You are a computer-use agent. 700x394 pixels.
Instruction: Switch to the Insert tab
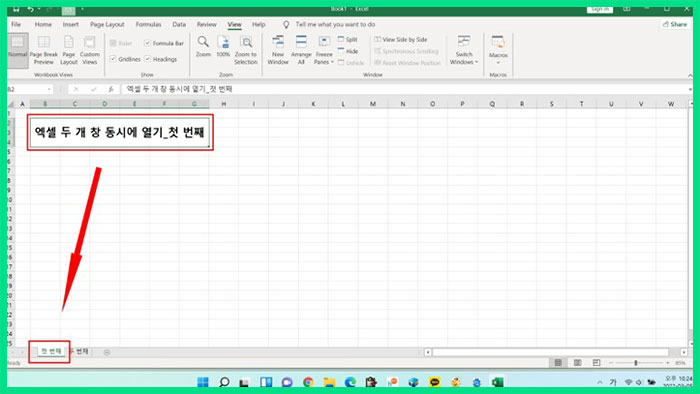click(71, 25)
